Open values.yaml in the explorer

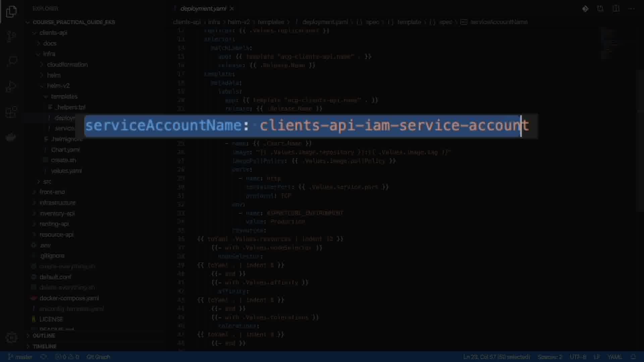pyautogui.click(x=66, y=171)
